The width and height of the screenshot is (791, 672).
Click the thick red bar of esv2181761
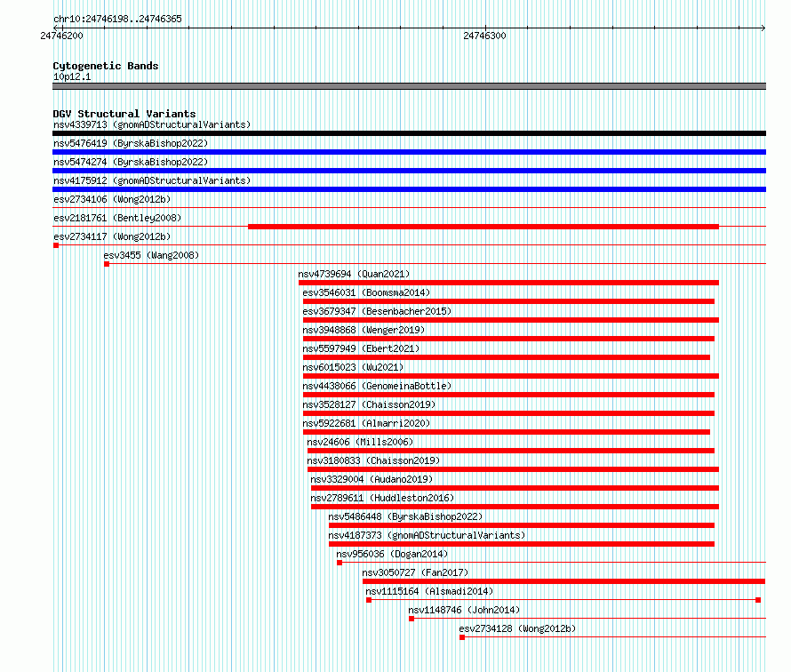[x=483, y=227]
